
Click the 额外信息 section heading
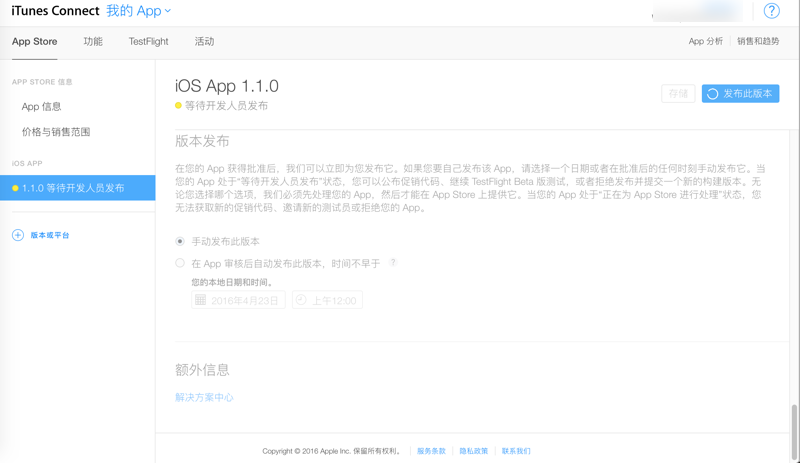tap(202, 370)
